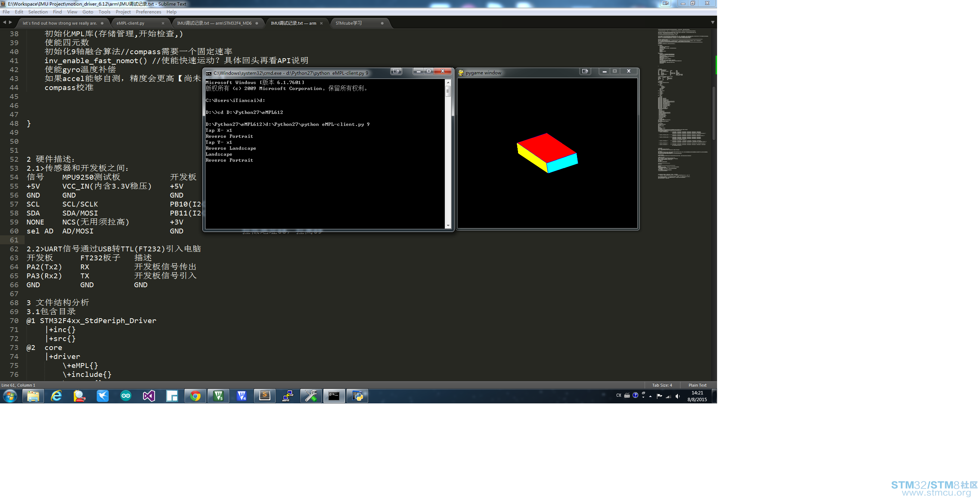Screen dimensions: 980x502
Task: Open Visual Studio from the taskbar
Action: click(x=149, y=396)
